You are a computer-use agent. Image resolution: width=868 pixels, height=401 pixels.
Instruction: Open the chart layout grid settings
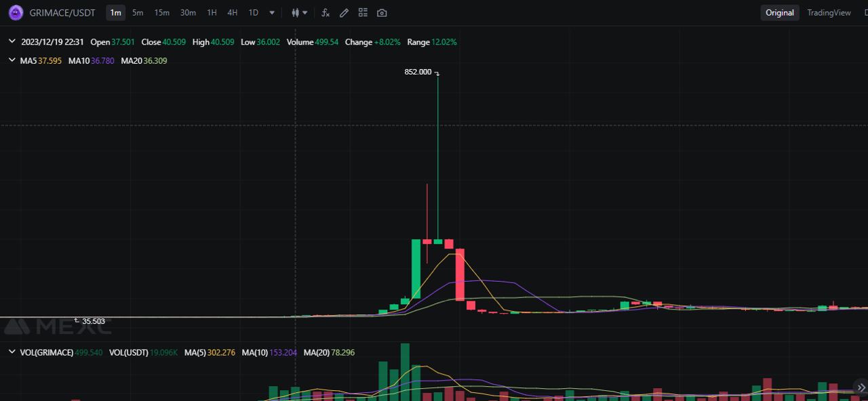click(363, 13)
